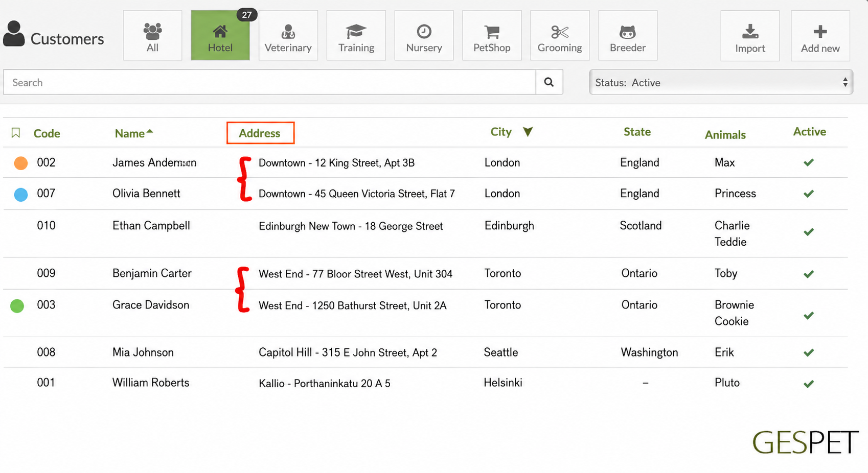Open customer Olivia Bennett
This screenshot has width=868, height=473.
[x=146, y=193]
